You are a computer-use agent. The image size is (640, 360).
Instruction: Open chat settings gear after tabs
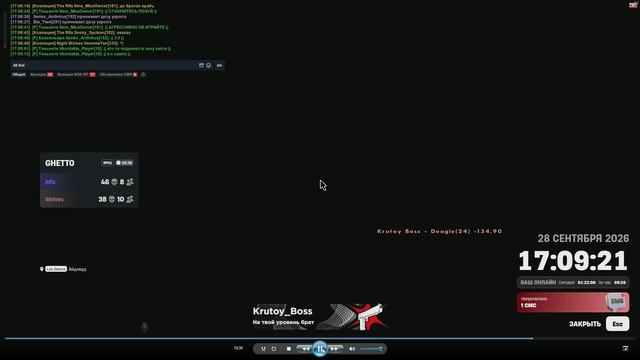click(143, 75)
